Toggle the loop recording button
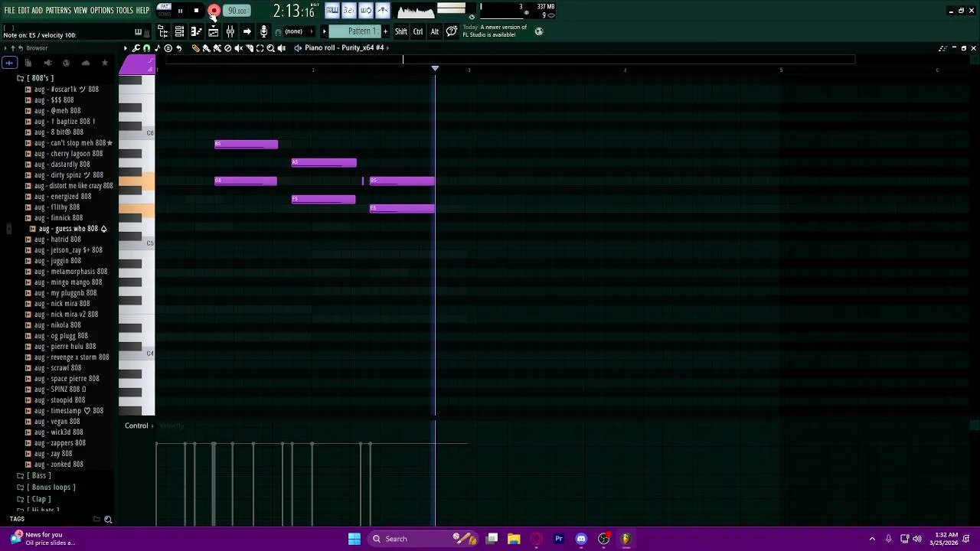The height and width of the screenshot is (551, 980). pos(365,11)
